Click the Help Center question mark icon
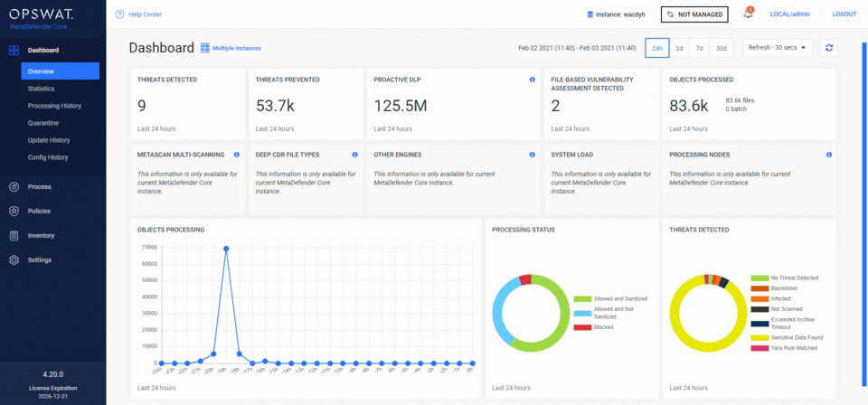 119,14
